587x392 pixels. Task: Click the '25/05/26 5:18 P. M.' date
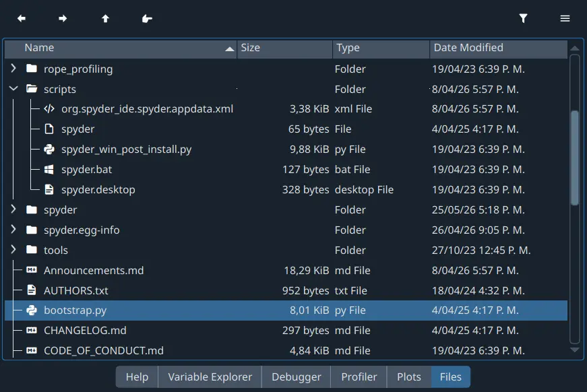coord(478,210)
